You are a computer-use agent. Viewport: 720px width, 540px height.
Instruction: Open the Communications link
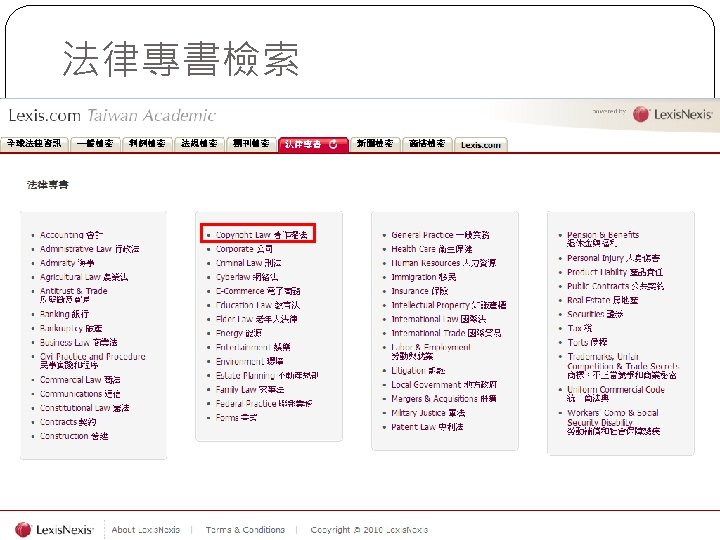point(80,394)
